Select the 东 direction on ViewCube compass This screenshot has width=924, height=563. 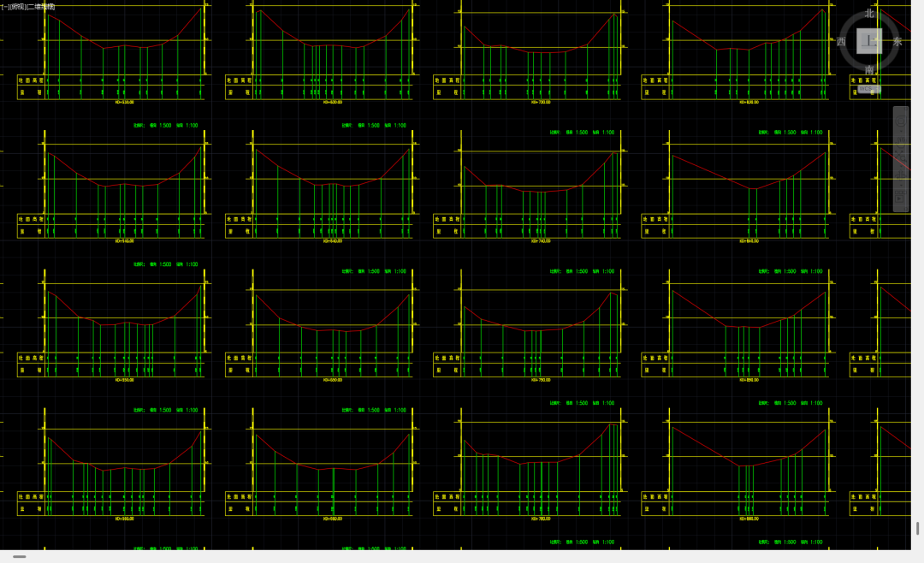(x=897, y=42)
